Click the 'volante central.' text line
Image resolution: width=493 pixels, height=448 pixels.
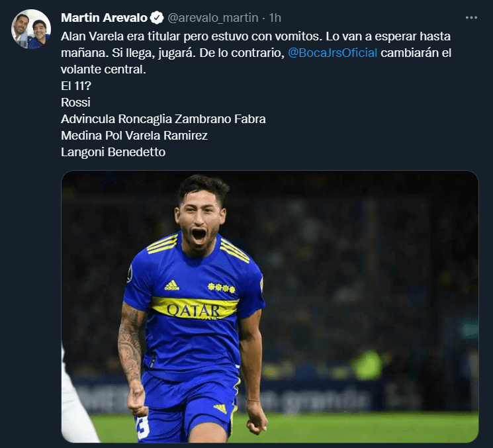(103, 69)
